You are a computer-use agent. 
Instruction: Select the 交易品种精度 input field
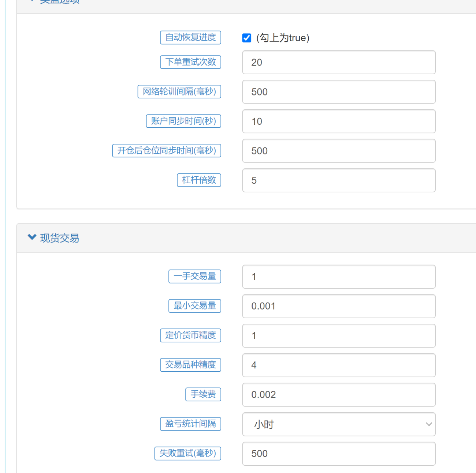(339, 365)
